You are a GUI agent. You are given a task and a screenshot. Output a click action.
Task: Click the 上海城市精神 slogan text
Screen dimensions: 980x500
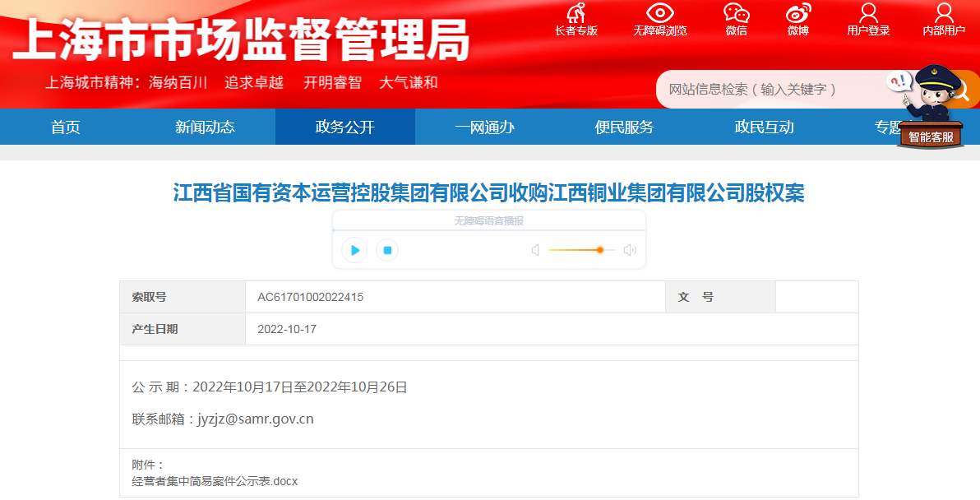241,82
